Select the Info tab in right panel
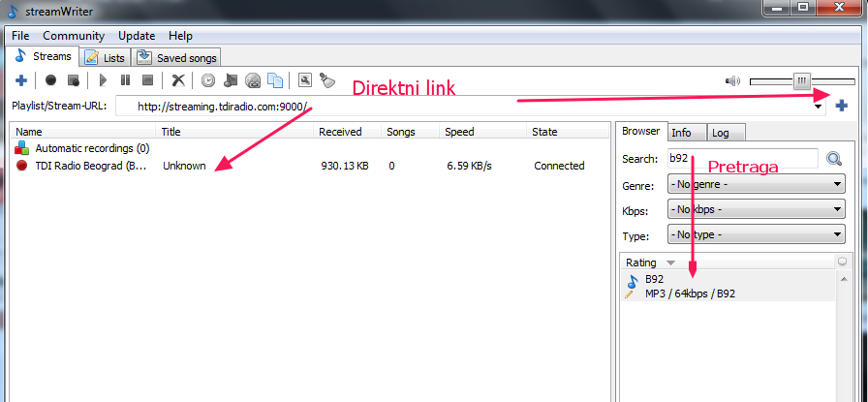868x402 pixels. (x=687, y=133)
